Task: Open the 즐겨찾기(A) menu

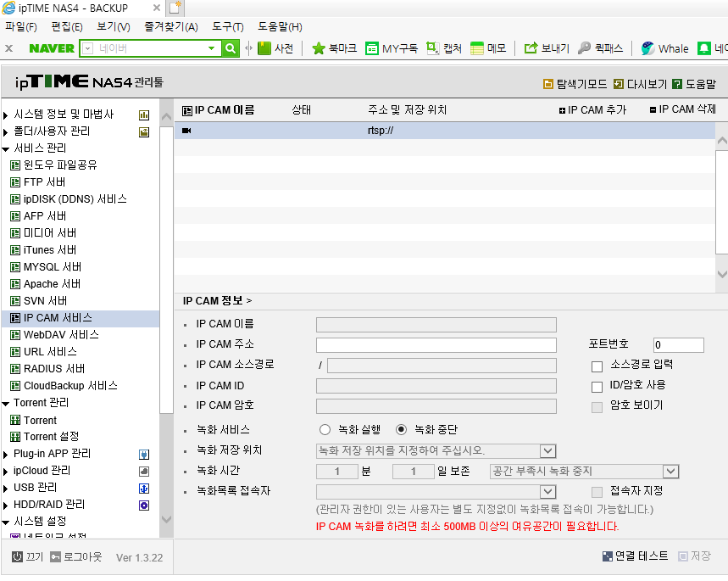Action: coord(171,27)
